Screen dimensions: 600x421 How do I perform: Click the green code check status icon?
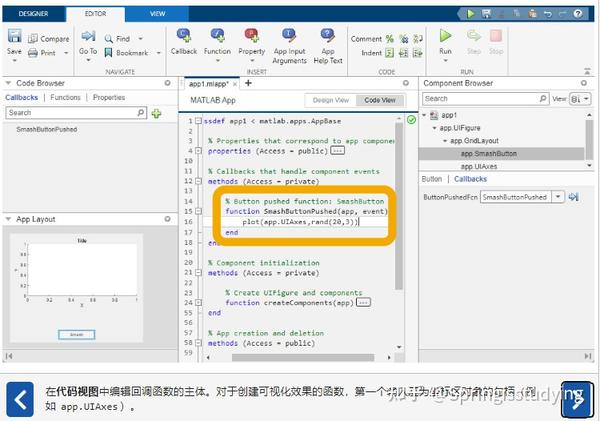(411, 120)
